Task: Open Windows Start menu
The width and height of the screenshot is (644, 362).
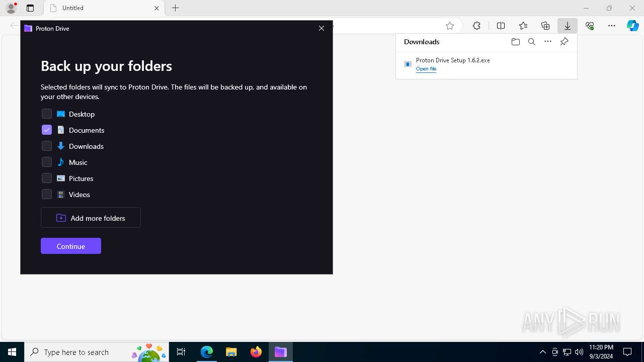Action: tap(12, 352)
